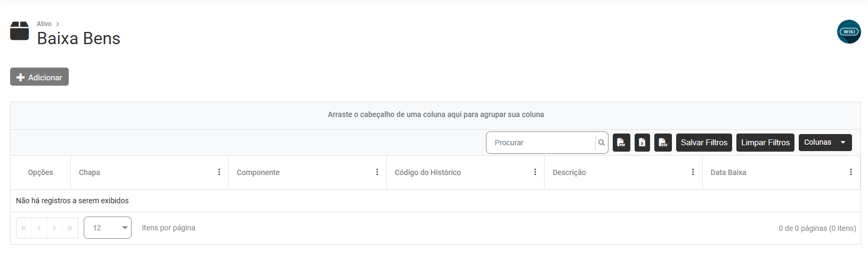Click the Baixa Bens box icon
The width and height of the screenshot is (868, 266).
(20, 31)
